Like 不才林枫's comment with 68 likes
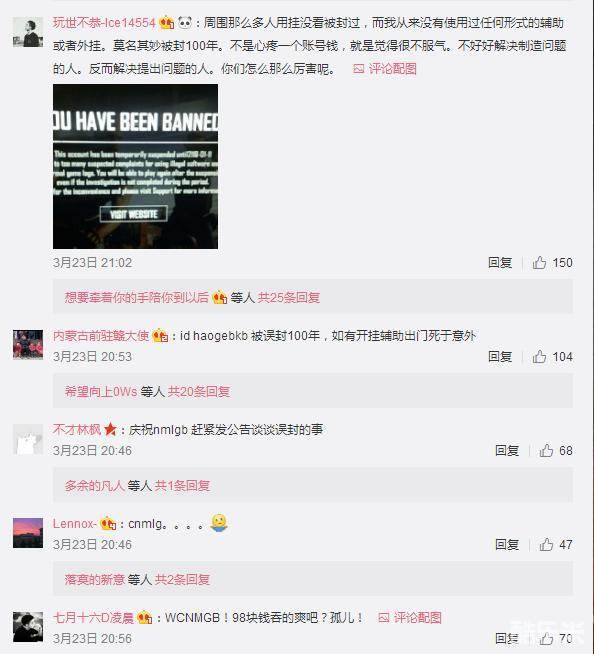This screenshot has height=654, width=594. (546, 450)
